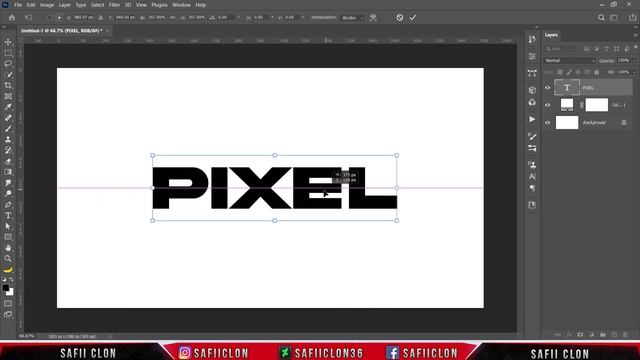Open the Layer menu
640x360 pixels.
64,5
